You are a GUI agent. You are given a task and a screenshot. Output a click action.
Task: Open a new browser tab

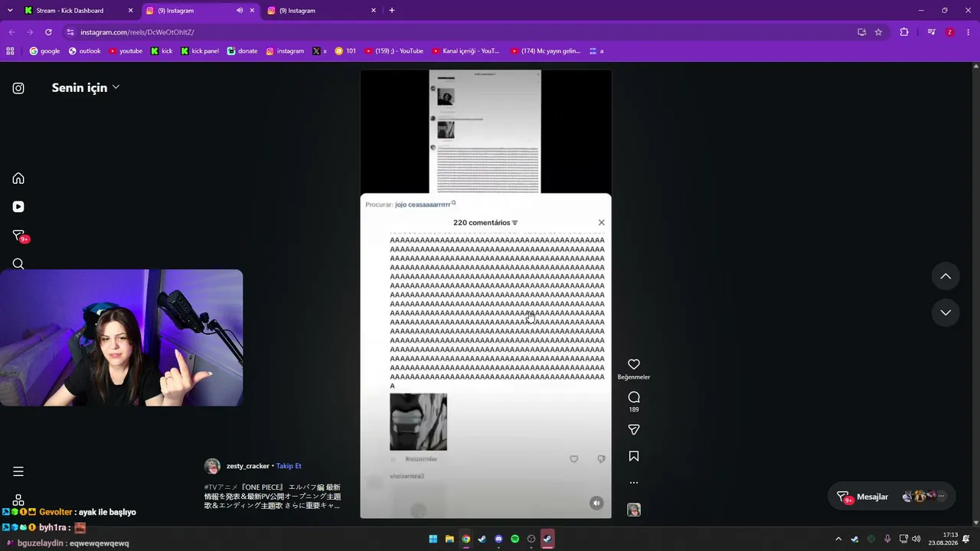tap(392, 11)
